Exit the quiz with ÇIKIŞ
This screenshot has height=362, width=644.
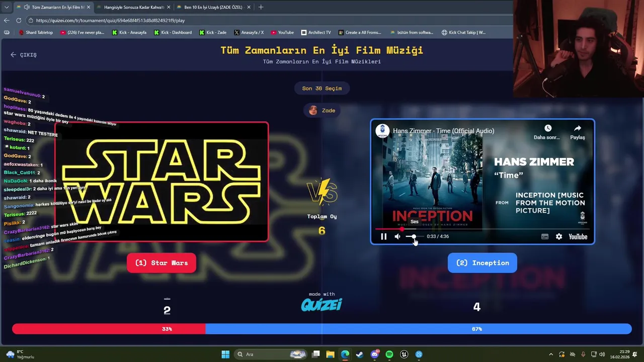click(24, 55)
